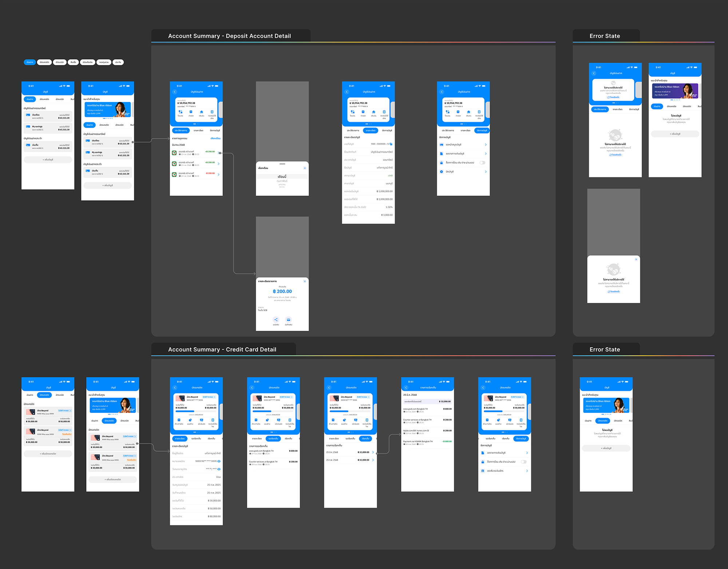This screenshot has height=569, width=728.
Task: Tap pay-bill icon on transaction history balance card
Action: coord(191,112)
